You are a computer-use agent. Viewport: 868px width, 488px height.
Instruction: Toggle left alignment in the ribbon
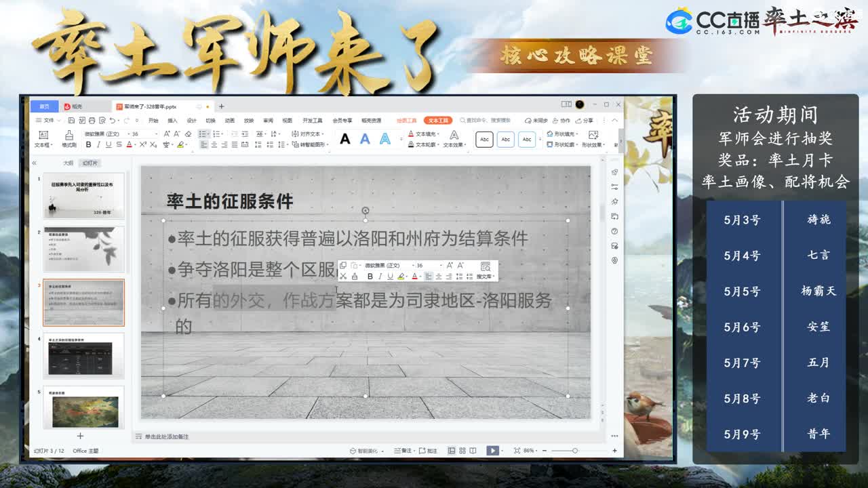tap(204, 144)
